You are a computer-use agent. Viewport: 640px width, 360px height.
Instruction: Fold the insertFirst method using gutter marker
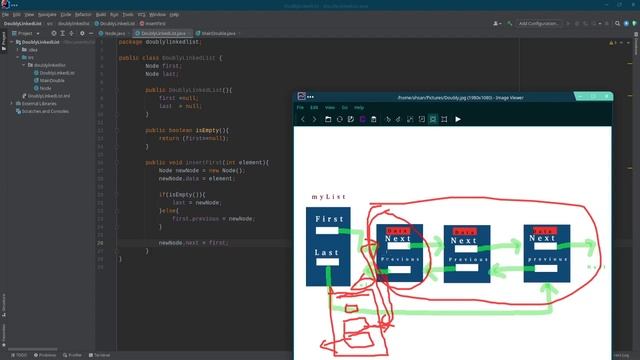pos(117,162)
